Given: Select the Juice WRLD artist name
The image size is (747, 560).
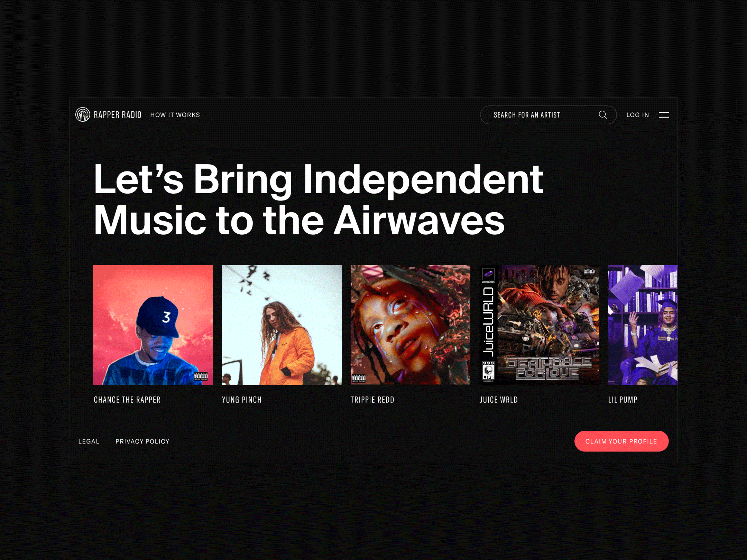Looking at the screenshot, I should pyautogui.click(x=499, y=400).
